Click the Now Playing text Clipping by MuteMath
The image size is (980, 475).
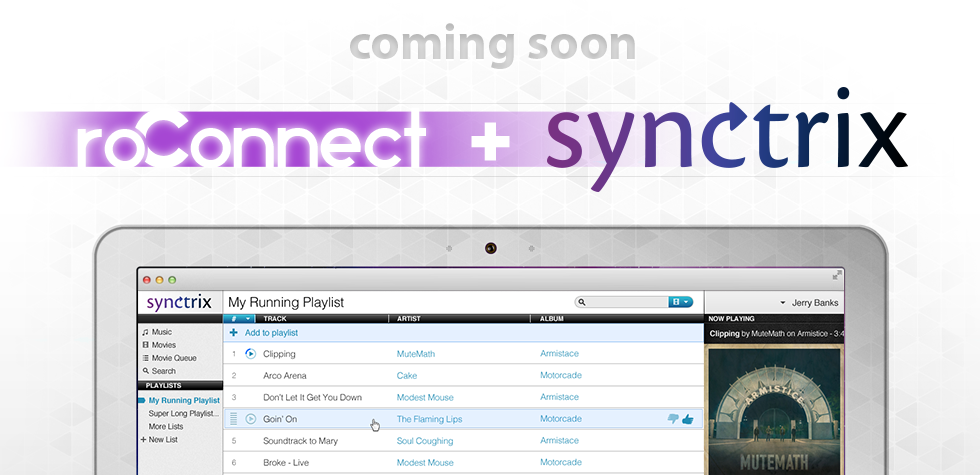(776, 334)
